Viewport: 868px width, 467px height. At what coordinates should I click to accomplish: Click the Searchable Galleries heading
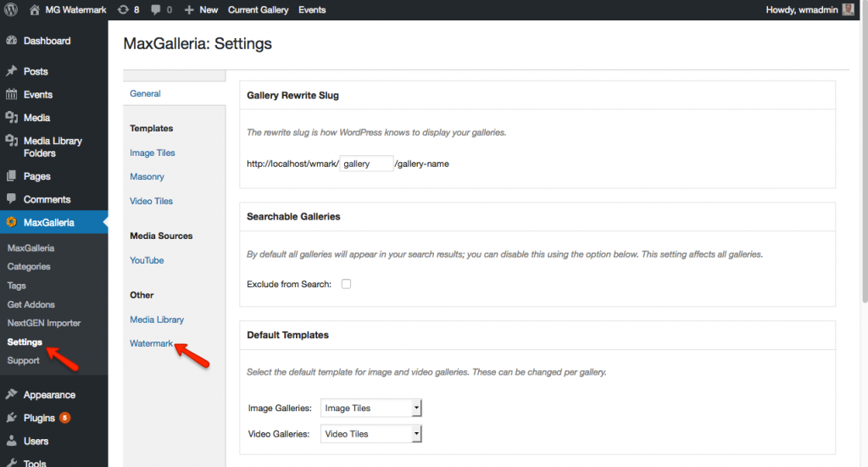[293, 216]
